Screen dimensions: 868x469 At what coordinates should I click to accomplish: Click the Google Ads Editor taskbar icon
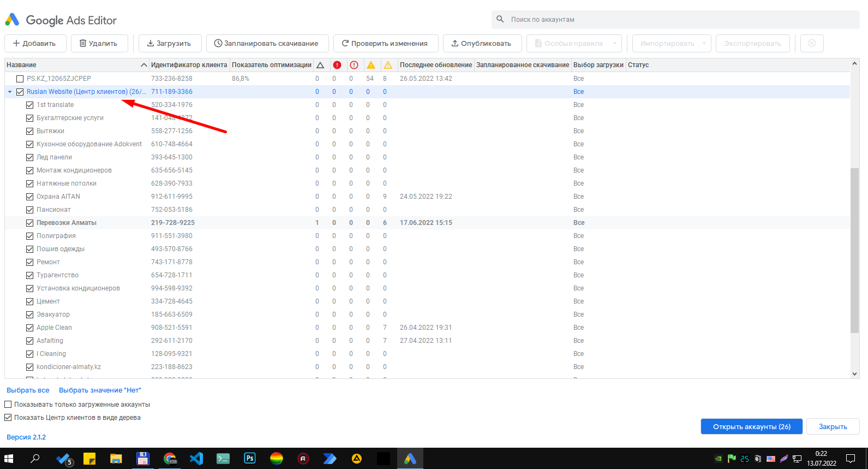tap(410, 459)
